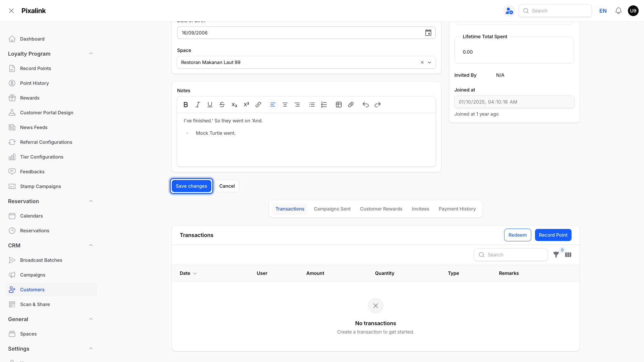Save changes to the customer
Viewport: 644px width, 362px height.
[x=191, y=186]
